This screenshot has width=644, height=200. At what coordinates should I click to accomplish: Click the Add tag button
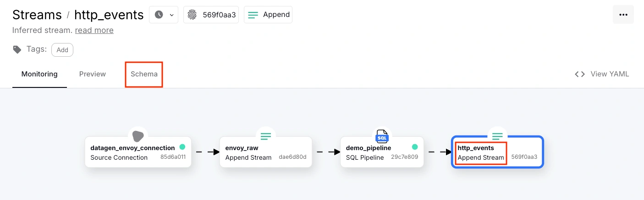62,50
